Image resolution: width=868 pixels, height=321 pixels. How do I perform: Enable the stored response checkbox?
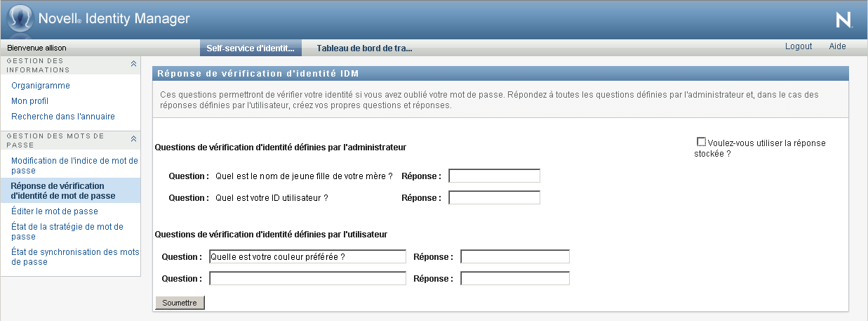(702, 142)
